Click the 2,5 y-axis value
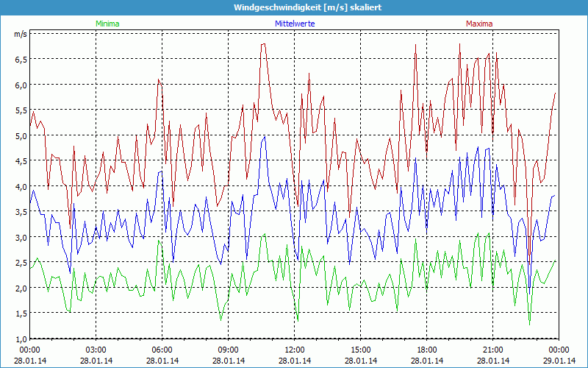588x368 pixels. tap(21, 263)
